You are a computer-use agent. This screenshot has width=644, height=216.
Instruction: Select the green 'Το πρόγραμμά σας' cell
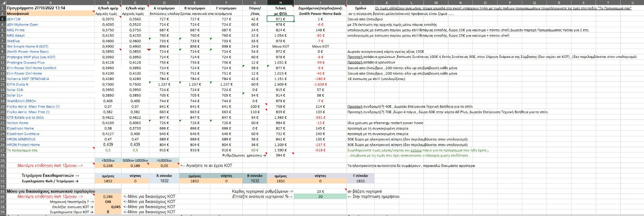point(50,150)
